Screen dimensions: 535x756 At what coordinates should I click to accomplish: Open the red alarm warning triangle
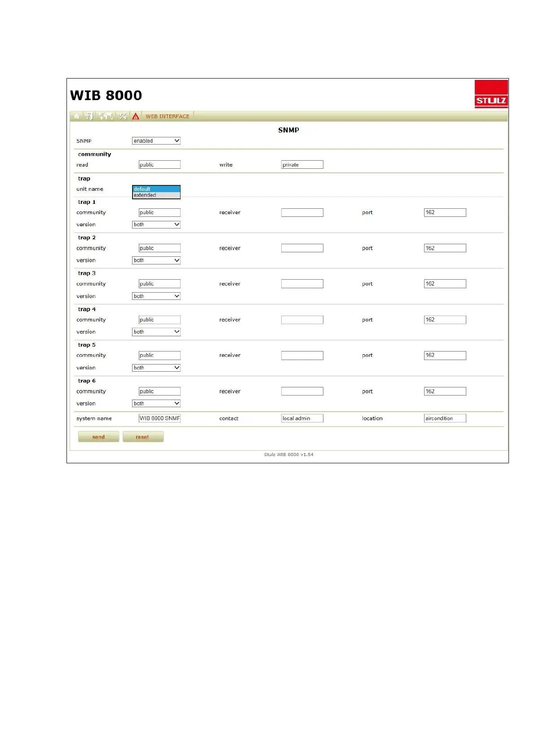[136, 116]
